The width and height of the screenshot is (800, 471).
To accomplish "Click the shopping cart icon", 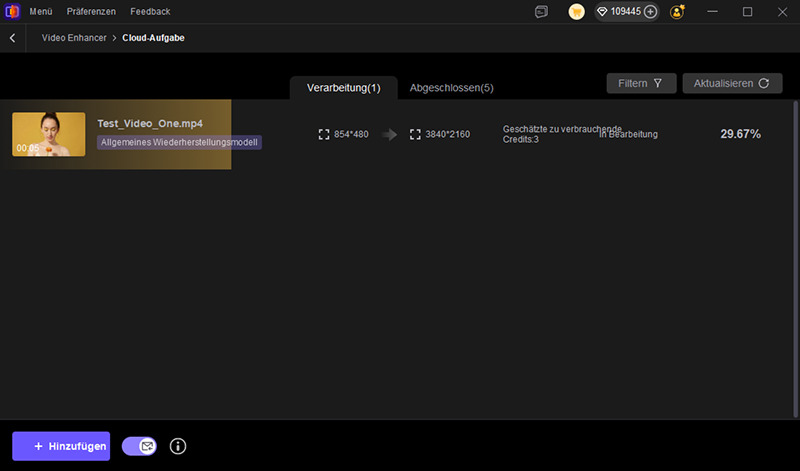I will pos(577,12).
